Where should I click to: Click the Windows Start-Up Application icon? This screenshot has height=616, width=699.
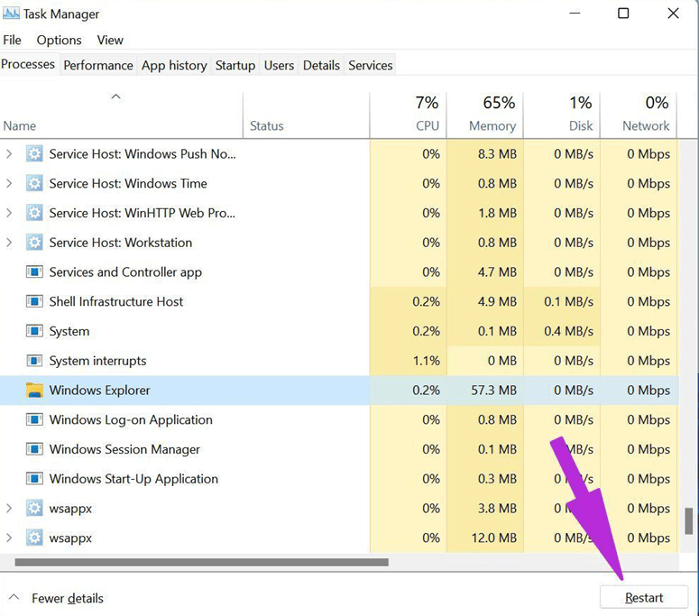34,479
